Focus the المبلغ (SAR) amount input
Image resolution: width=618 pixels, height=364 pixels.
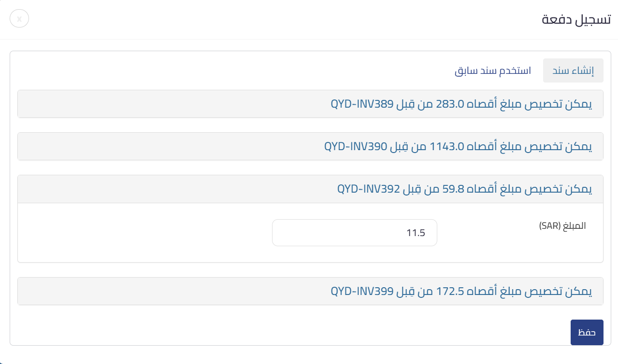click(354, 232)
